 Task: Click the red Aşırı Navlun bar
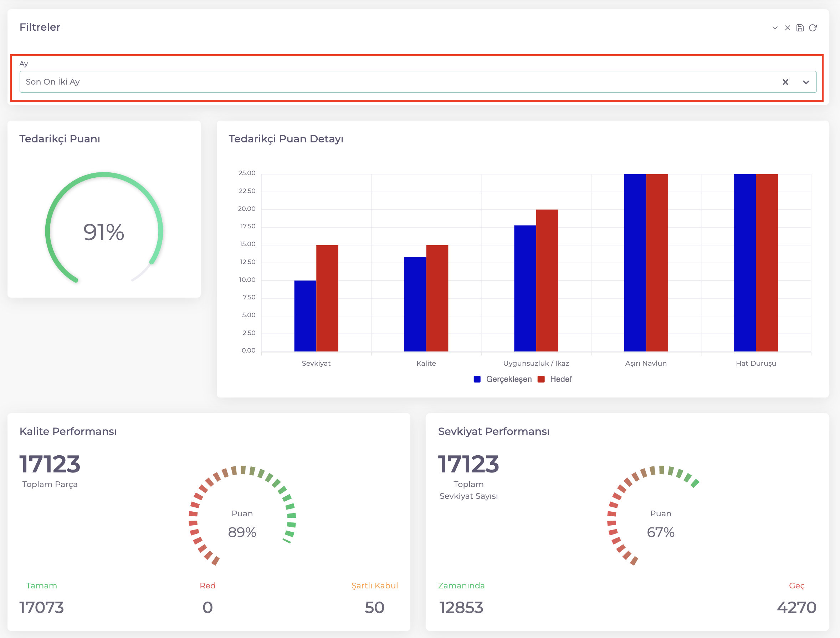[657, 263]
